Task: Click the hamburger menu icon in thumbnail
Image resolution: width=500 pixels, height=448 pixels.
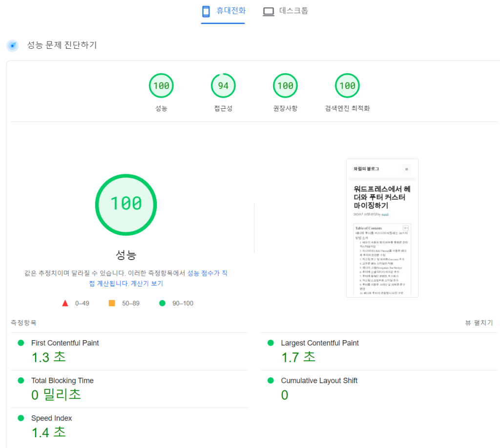Action: (x=407, y=169)
